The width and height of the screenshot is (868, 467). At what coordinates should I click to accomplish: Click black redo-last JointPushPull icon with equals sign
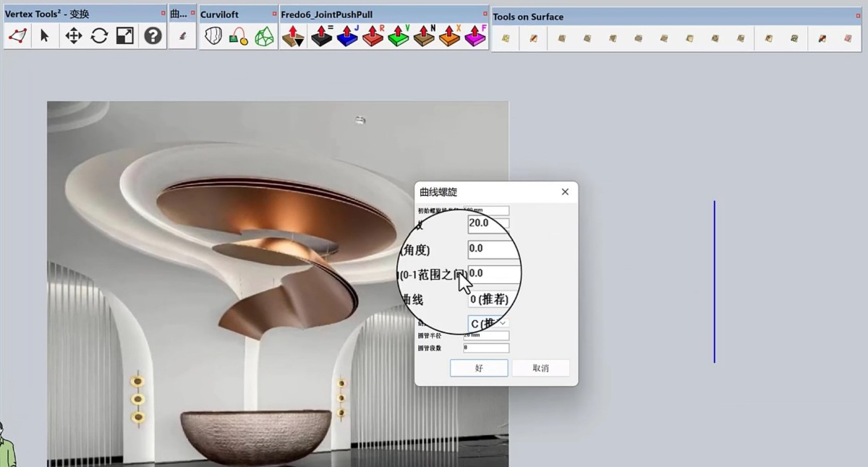pyautogui.click(x=322, y=35)
